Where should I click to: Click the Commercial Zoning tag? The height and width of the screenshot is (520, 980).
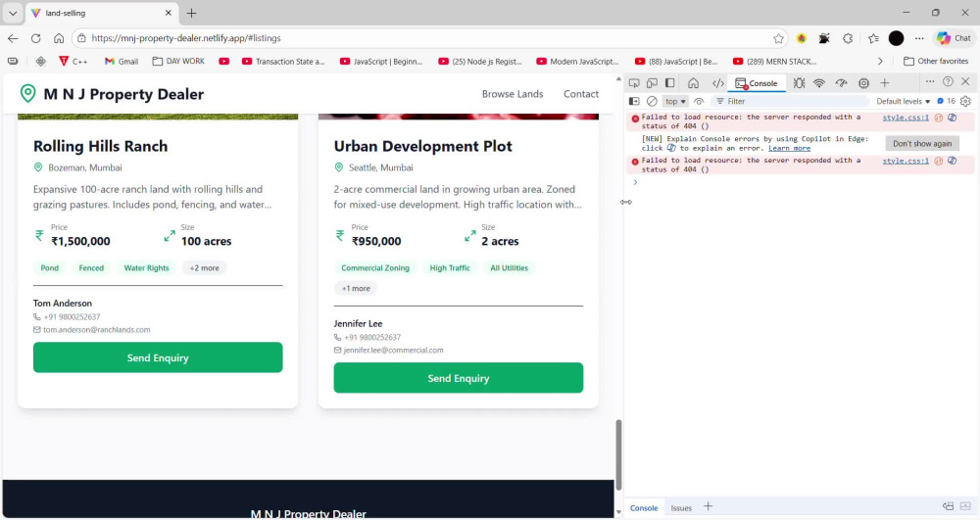point(375,268)
